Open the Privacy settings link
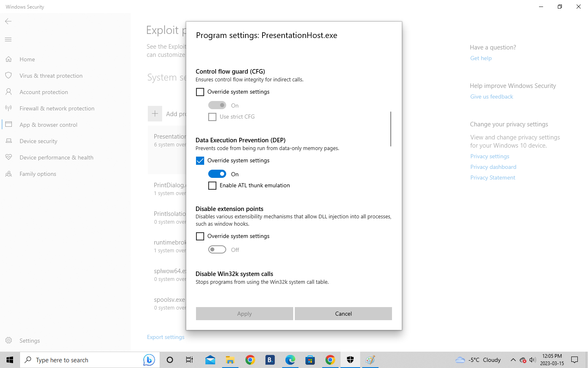 click(490, 156)
